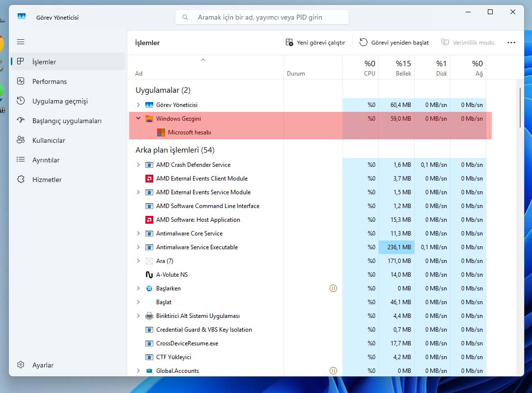Open the more options ellipsis menu
Screen dimensions: 532x393
511,42
